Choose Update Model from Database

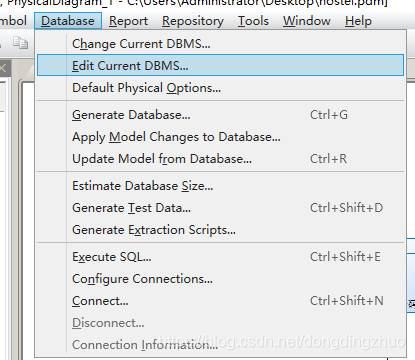(x=220, y=159)
